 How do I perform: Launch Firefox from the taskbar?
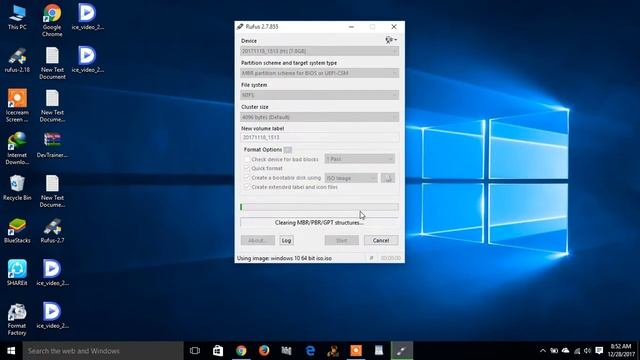click(264, 351)
